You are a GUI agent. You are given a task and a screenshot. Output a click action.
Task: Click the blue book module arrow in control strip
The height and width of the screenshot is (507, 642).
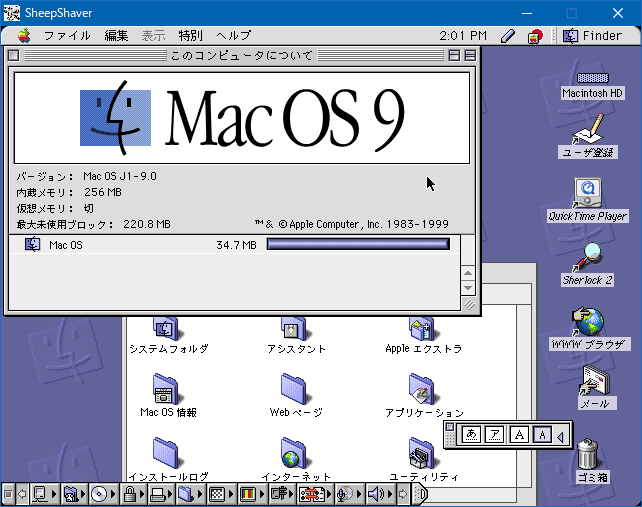pyautogui.click(x=200, y=494)
